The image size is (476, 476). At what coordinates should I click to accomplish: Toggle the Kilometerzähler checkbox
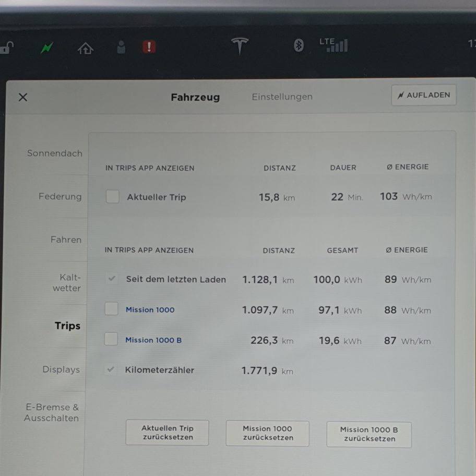coord(111,369)
